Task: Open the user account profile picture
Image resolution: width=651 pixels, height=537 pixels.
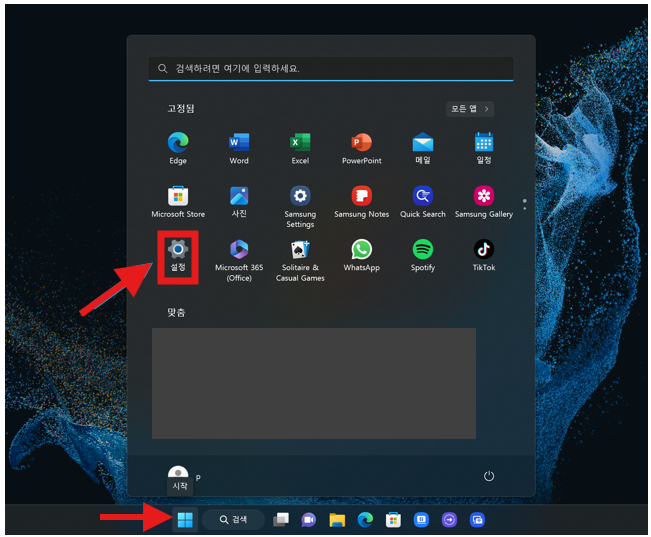Action: 178,473
